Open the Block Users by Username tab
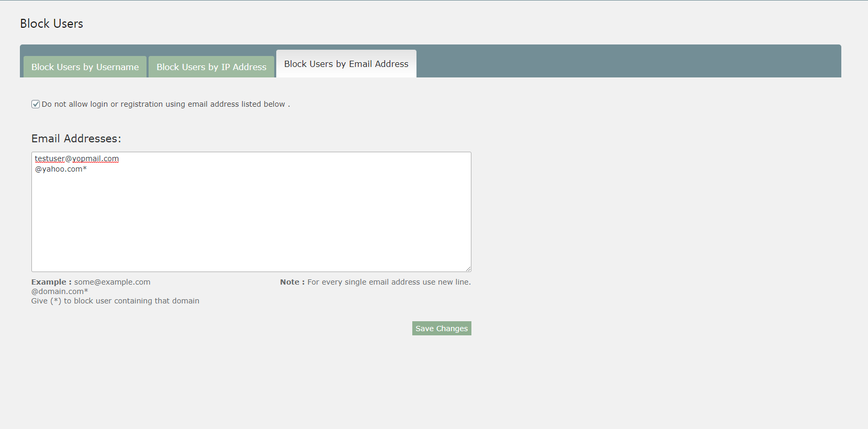The image size is (868, 429). tap(85, 67)
